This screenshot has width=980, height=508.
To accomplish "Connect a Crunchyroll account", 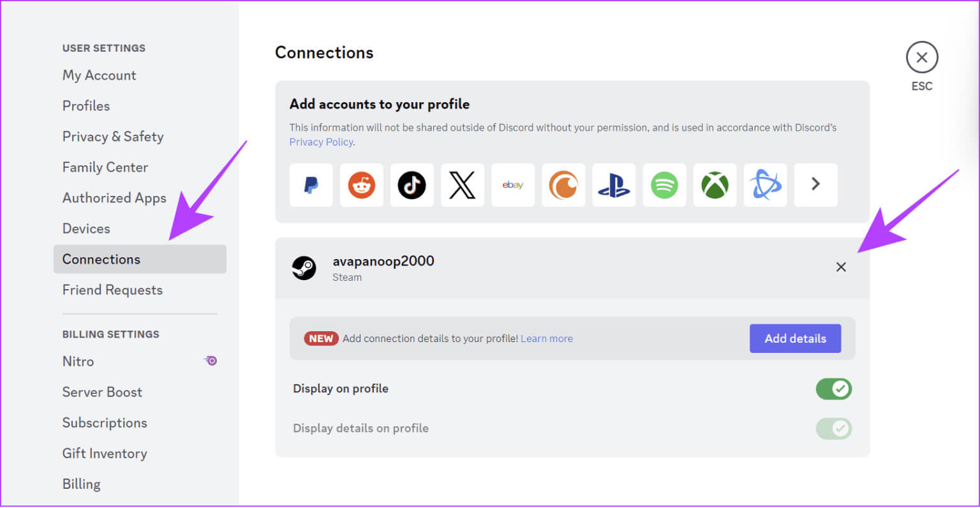I will 563,185.
